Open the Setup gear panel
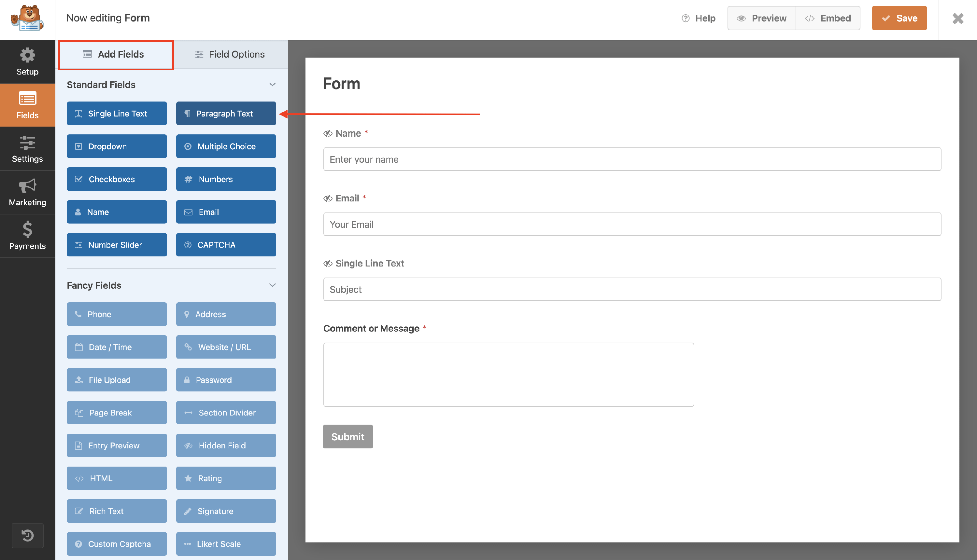Screen dimensions: 977x560 [27, 61]
